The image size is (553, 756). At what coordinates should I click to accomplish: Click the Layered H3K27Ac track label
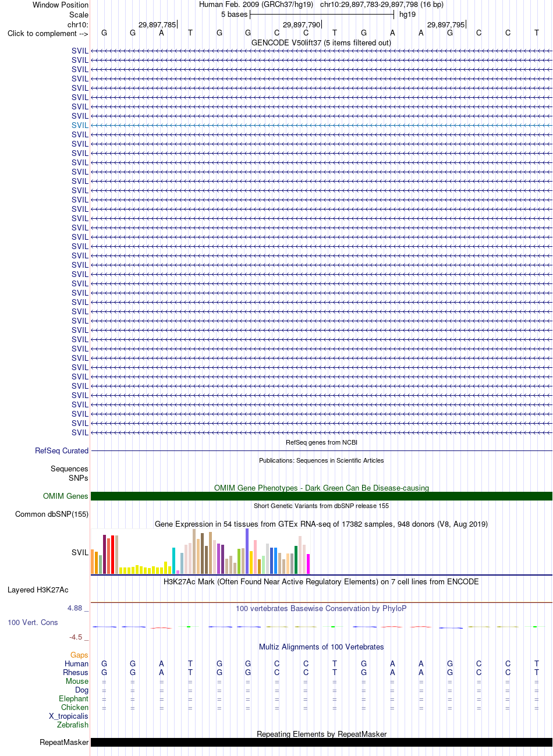(38, 590)
